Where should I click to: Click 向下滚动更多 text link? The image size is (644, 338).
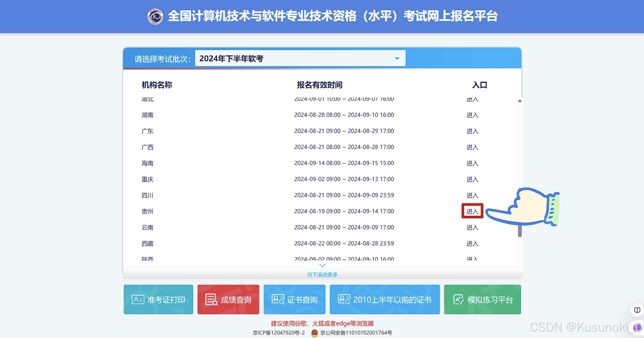pyautogui.click(x=322, y=275)
